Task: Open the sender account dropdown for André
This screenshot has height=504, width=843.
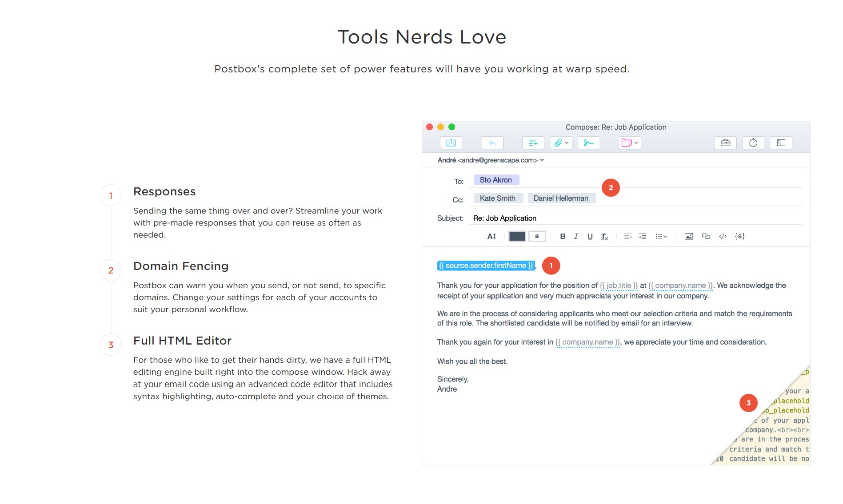Action: click(542, 160)
